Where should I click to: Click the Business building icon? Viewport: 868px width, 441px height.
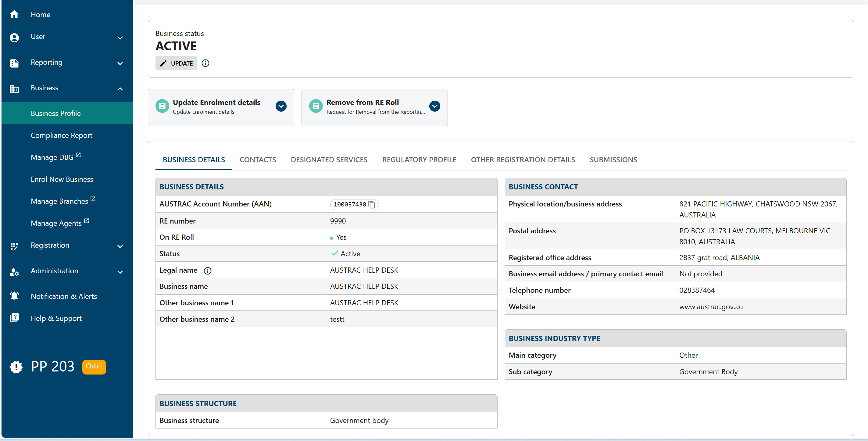(x=14, y=89)
